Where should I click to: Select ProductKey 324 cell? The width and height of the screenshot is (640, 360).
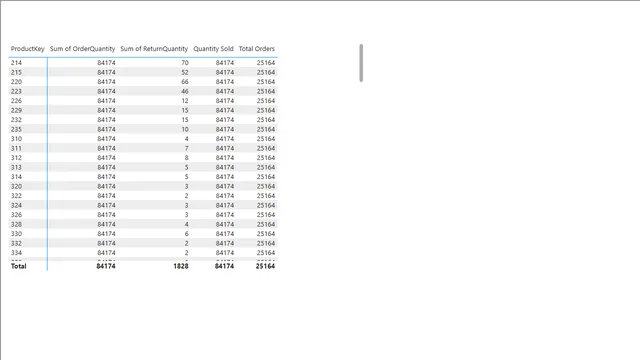16,205
